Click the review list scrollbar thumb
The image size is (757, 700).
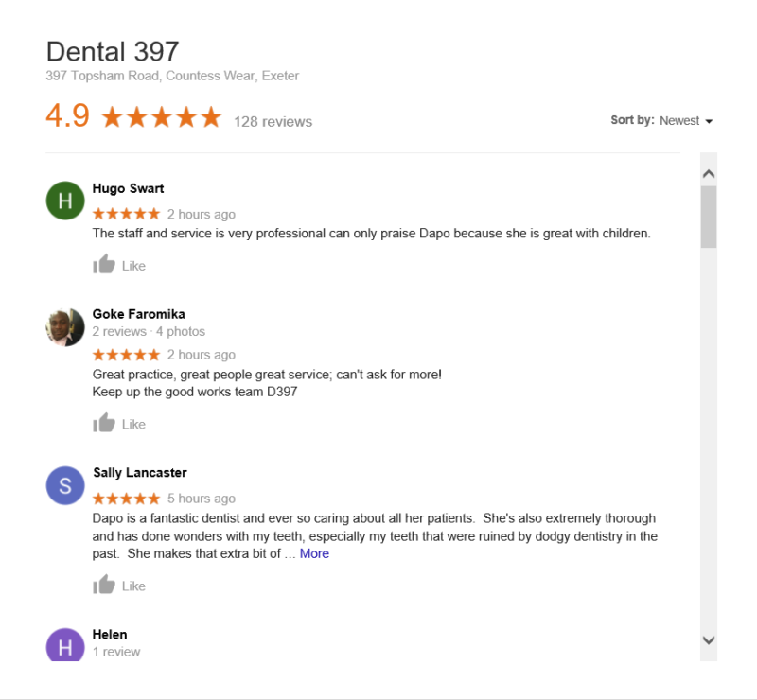(709, 218)
